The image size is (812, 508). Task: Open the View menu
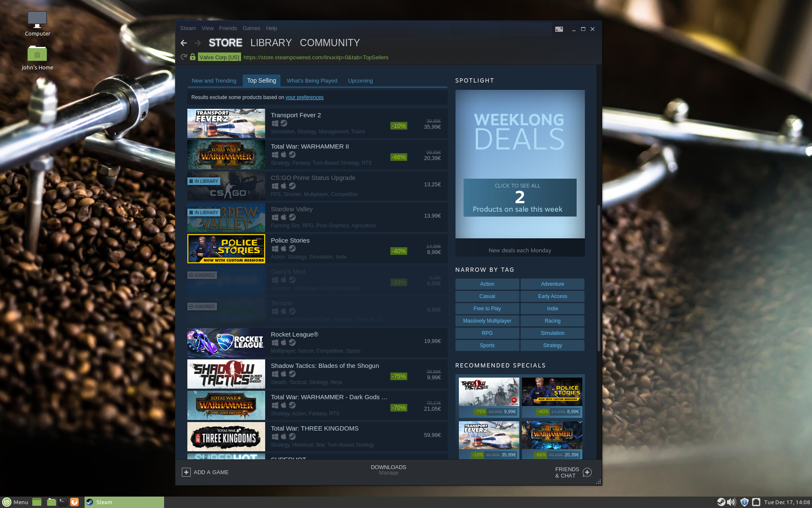coord(208,28)
